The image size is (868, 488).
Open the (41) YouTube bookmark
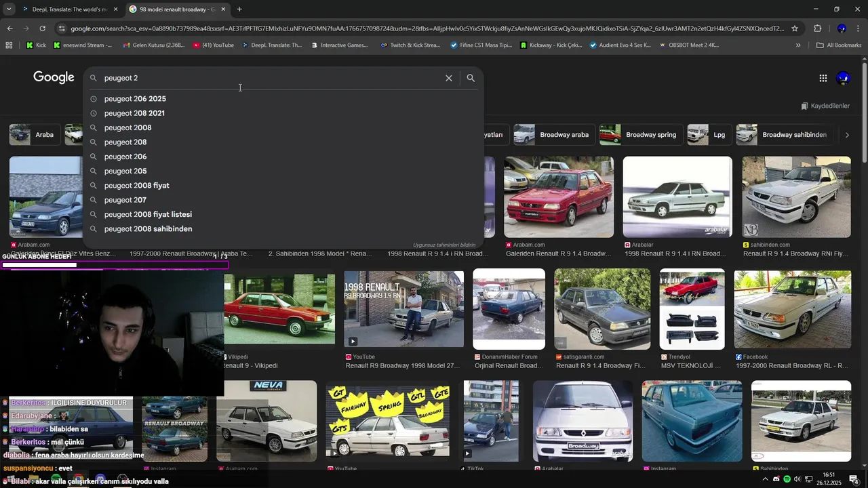click(x=214, y=45)
